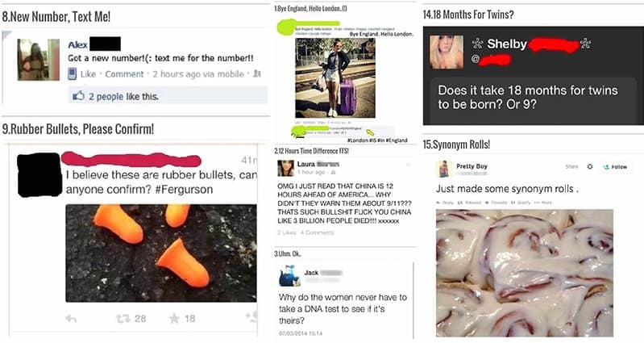Click the Comment link on Alex's post

pyautogui.click(x=124, y=74)
